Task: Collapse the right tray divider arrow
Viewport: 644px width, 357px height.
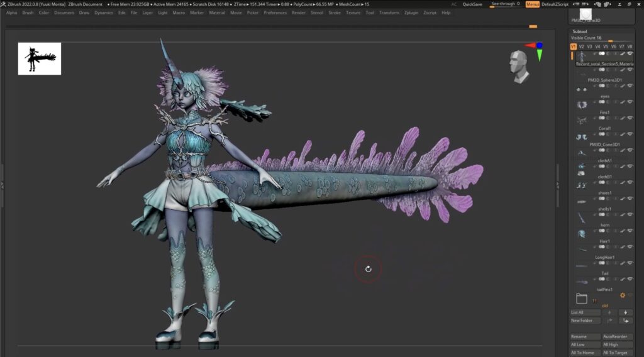Action: (x=557, y=185)
